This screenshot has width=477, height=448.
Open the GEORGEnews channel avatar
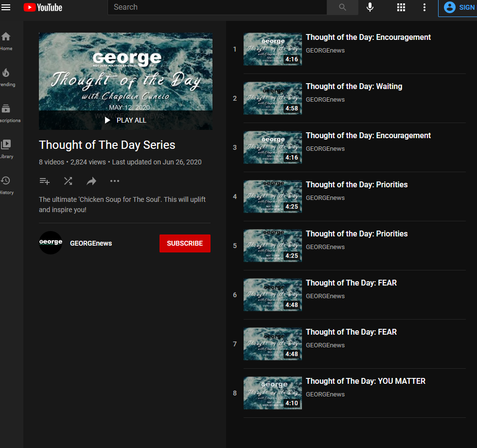[51, 243]
